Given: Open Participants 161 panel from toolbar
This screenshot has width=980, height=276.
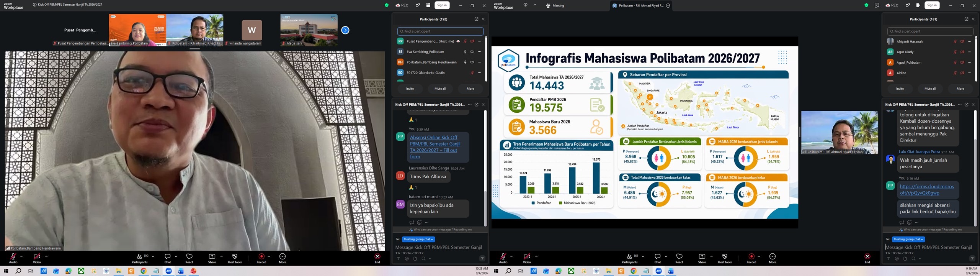Looking at the screenshot, I should click(x=630, y=258).
